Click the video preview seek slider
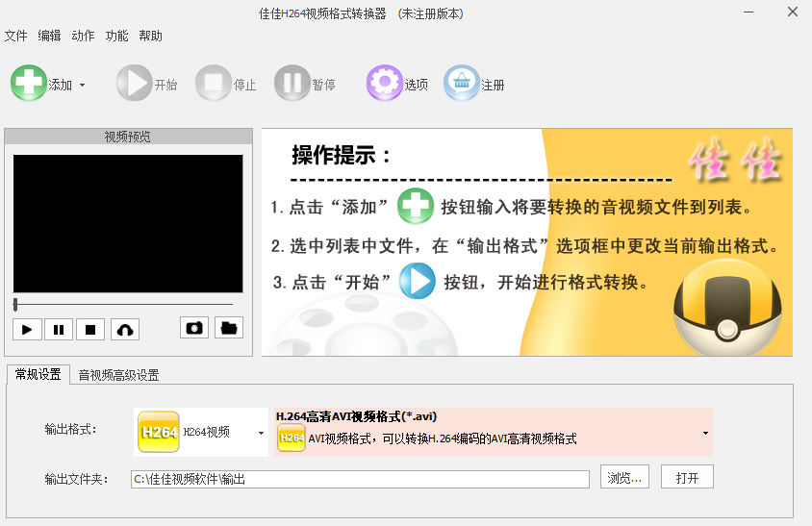 (x=123, y=305)
